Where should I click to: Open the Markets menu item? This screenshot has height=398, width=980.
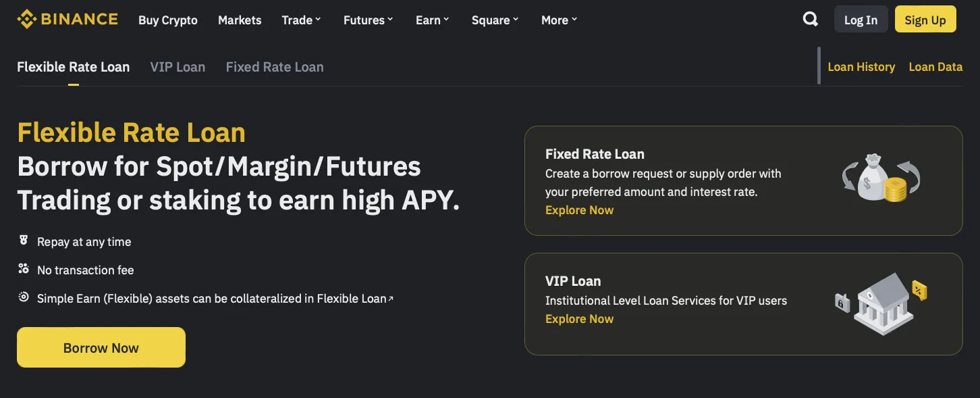tap(239, 20)
